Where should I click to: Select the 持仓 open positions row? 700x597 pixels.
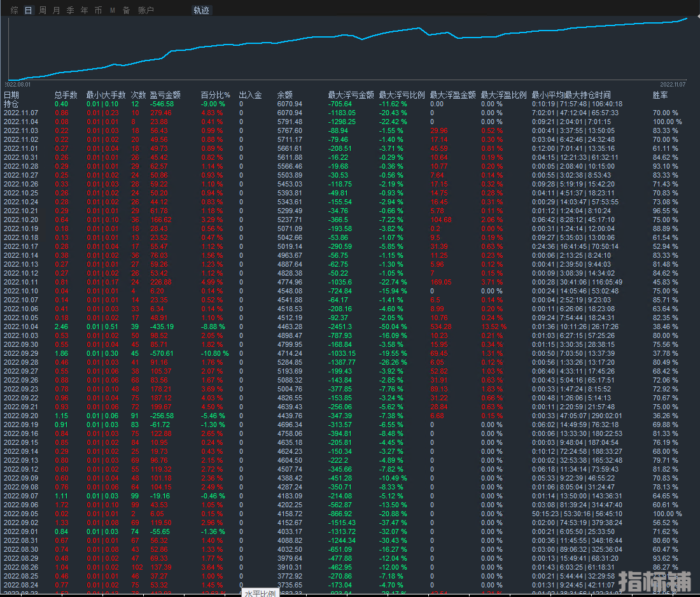(x=11, y=104)
